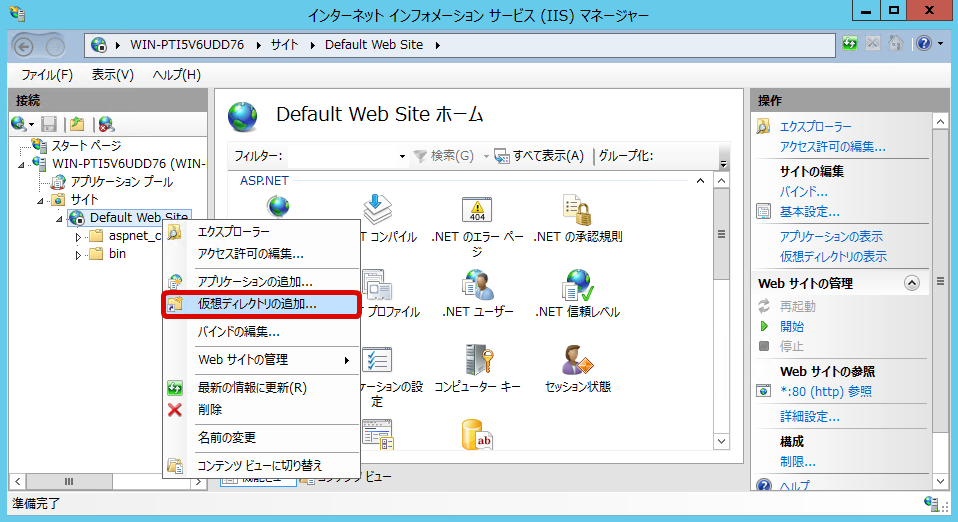Open the .NET プロファイル feature icon

(377, 285)
